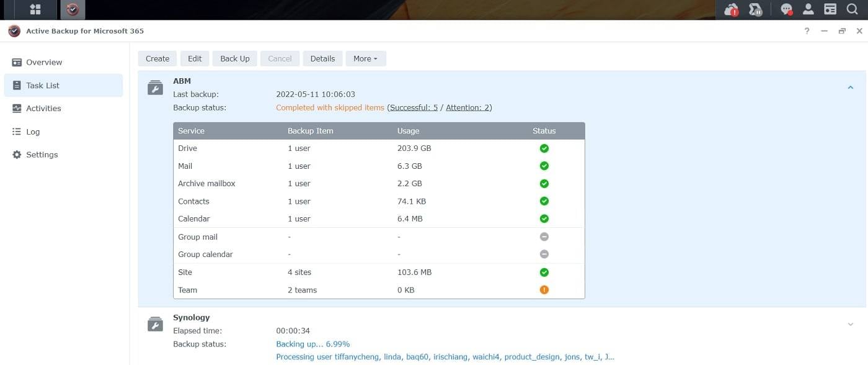
Task: Open task Details button
Action: (x=322, y=58)
